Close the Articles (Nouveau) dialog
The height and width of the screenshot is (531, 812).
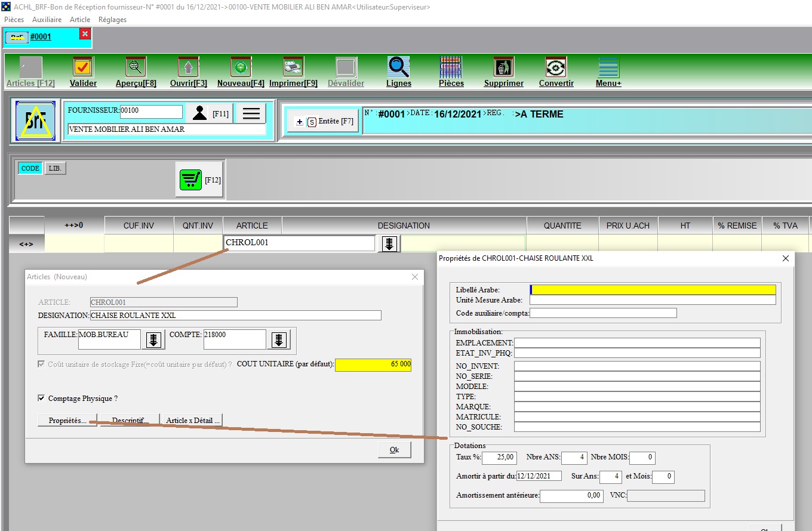(415, 277)
